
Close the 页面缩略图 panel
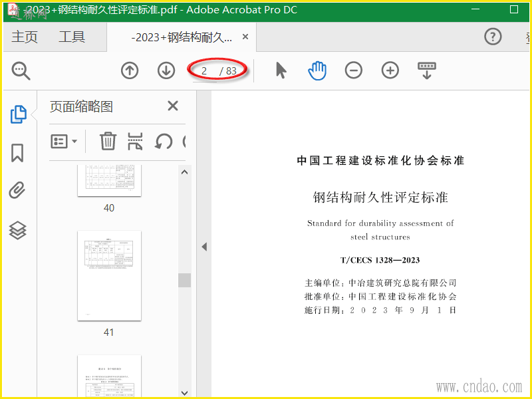173,106
